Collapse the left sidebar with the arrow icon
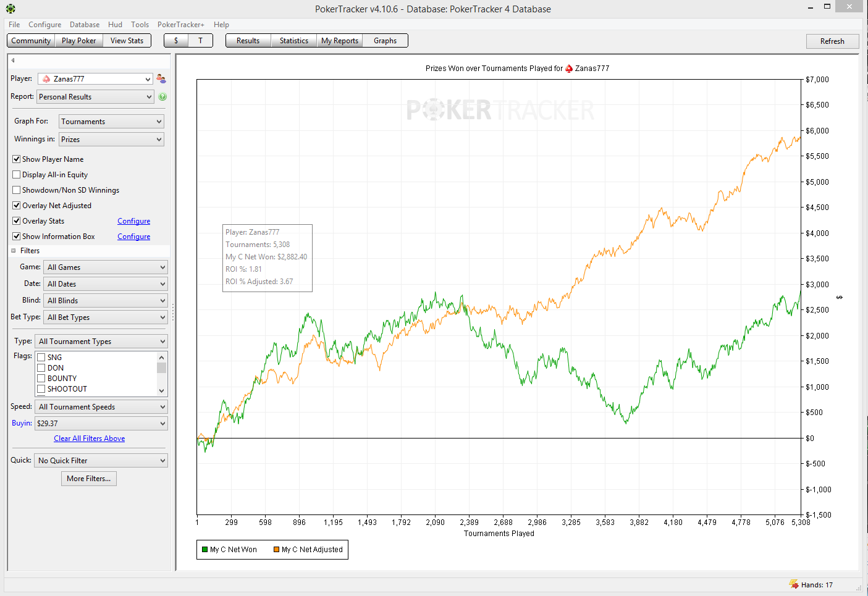Image resolution: width=868 pixels, height=596 pixels. [13, 61]
